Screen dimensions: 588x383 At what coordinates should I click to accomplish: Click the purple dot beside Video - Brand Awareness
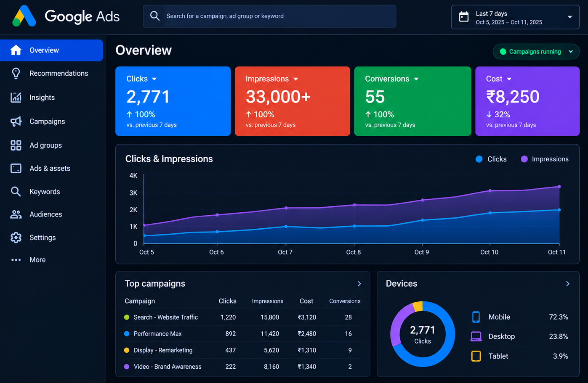point(127,367)
